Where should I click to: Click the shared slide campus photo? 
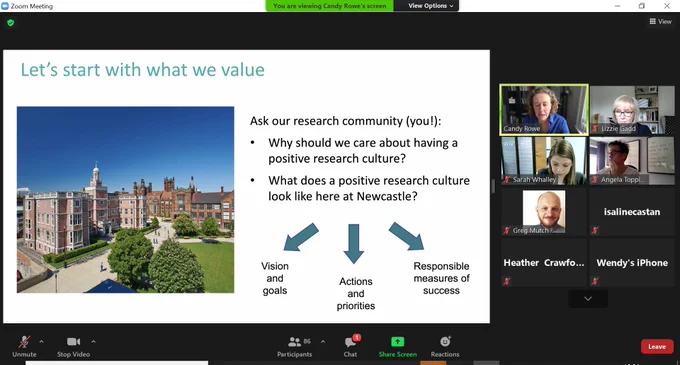pyautogui.click(x=125, y=199)
